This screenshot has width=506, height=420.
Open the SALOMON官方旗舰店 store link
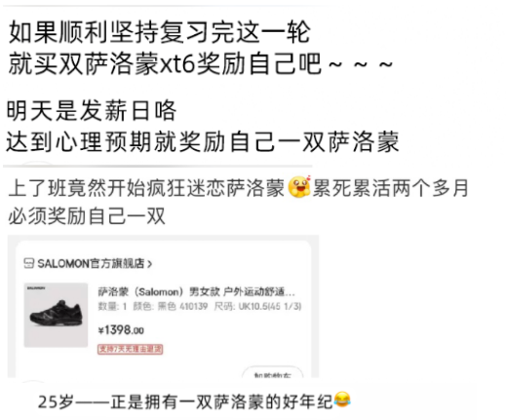91,263
